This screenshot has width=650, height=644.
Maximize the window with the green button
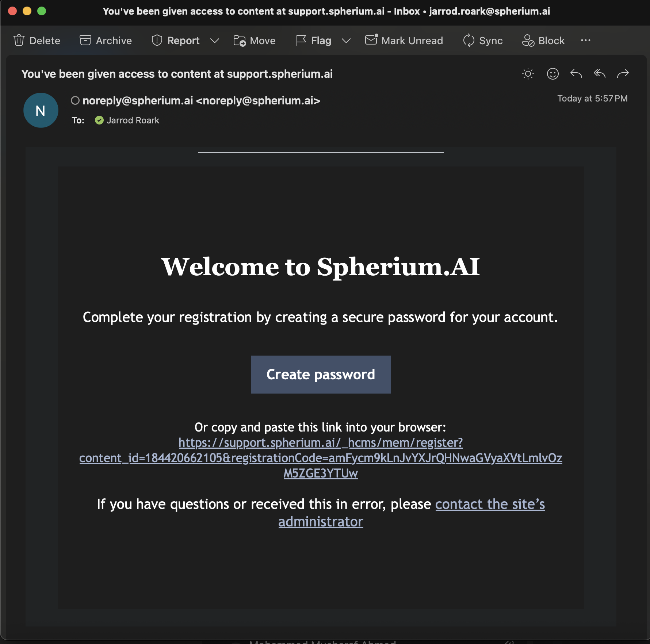tap(42, 11)
